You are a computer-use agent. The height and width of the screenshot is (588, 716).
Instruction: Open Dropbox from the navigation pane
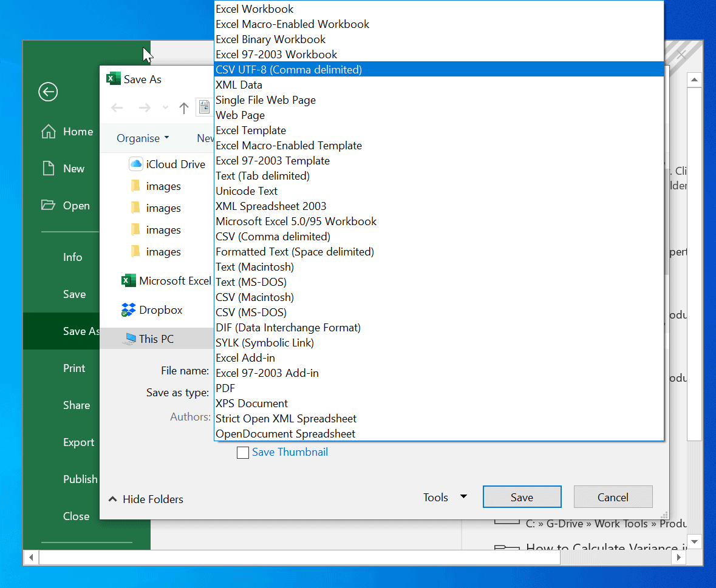click(x=159, y=309)
